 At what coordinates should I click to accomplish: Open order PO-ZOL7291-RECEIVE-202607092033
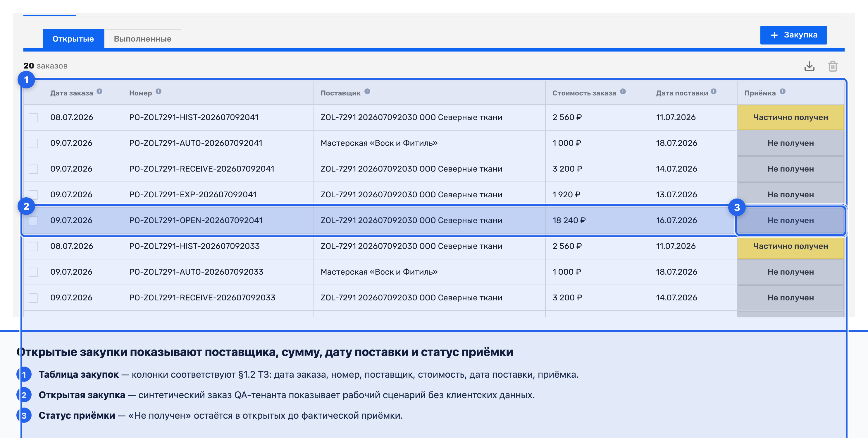click(x=202, y=298)
